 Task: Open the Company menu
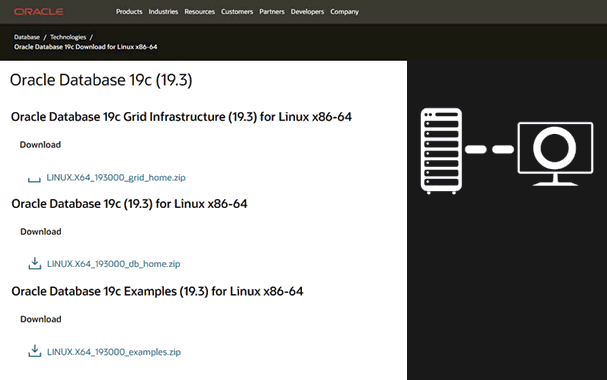tap(345, 12)
